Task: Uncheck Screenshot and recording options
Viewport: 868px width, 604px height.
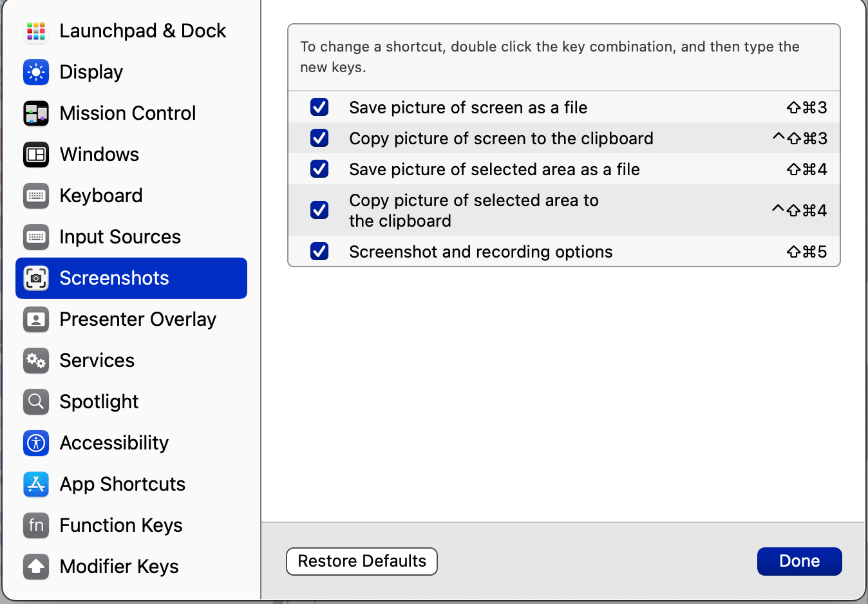Action: point(319,251)
